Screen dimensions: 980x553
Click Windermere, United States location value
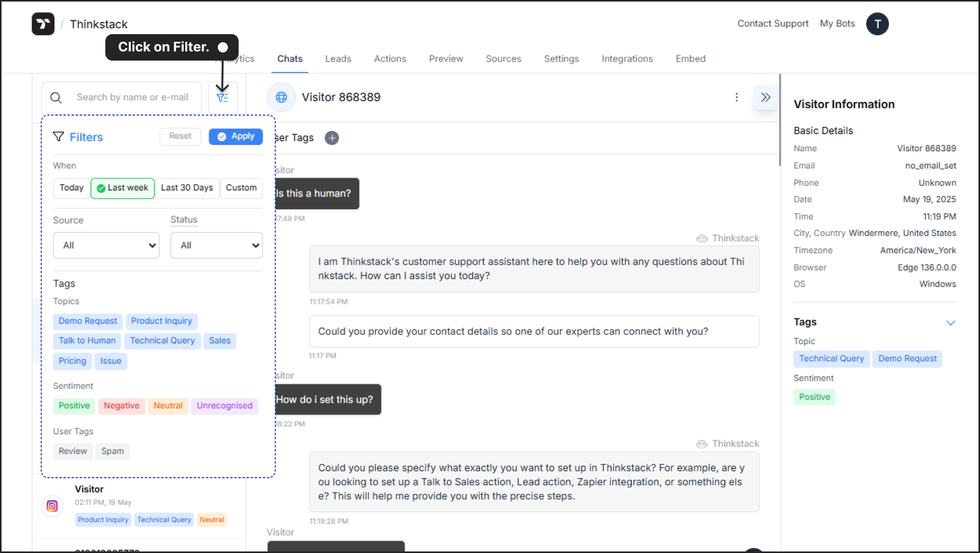[x=902, y=233]
